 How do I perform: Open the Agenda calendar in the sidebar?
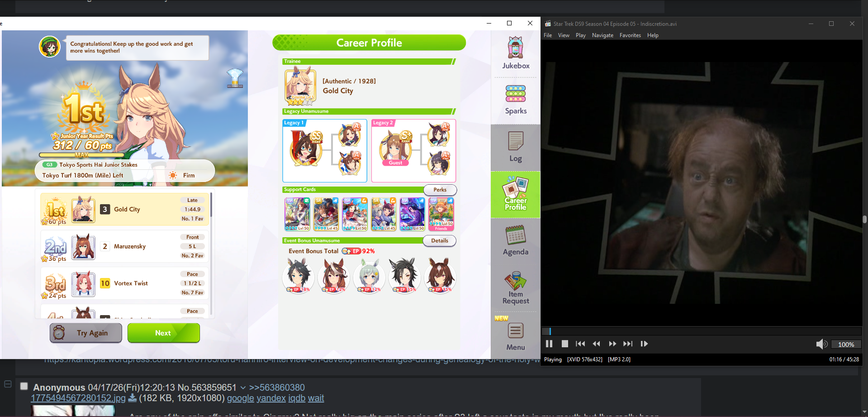516,241
